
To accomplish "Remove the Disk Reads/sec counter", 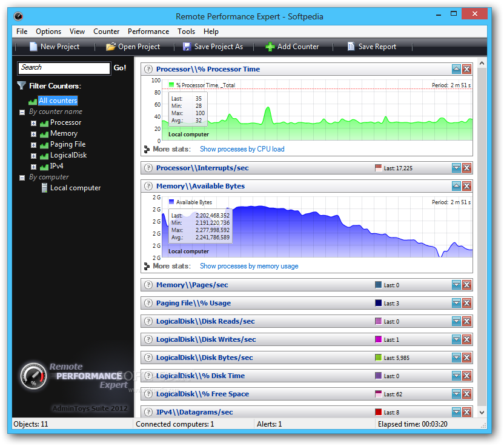I will (x=466, y=321).
